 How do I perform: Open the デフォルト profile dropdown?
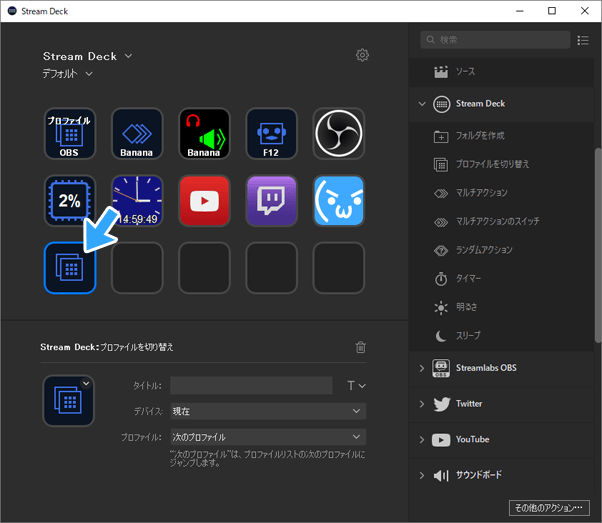click(68, 73)
